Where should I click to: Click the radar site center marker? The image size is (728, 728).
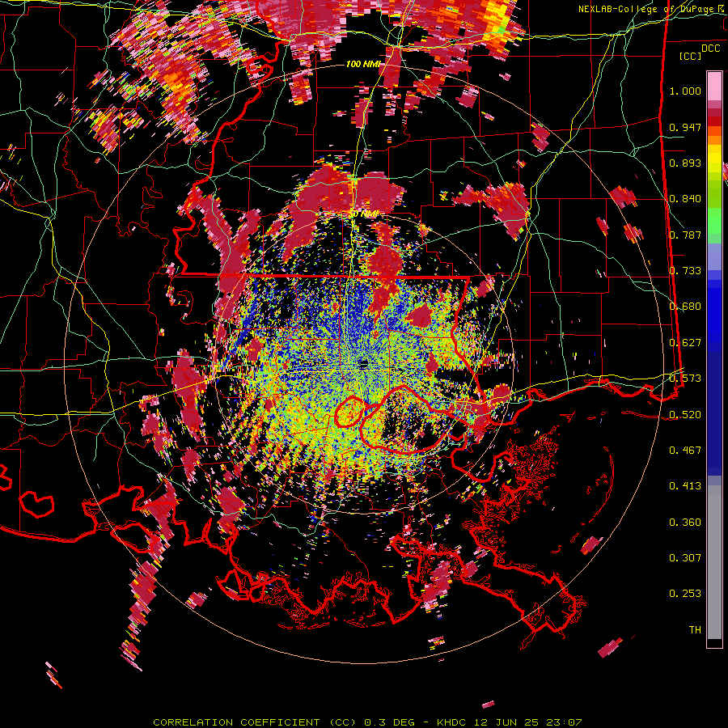363,364
